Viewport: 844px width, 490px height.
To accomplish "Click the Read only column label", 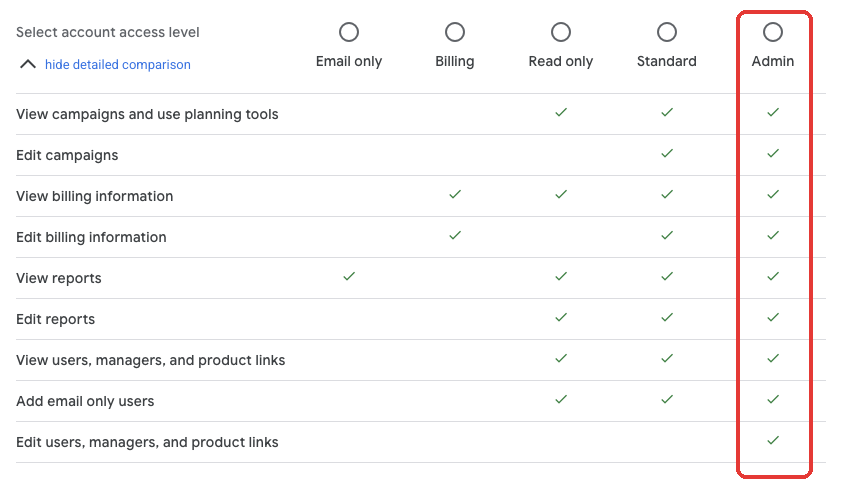I will (x=561, y=61).
